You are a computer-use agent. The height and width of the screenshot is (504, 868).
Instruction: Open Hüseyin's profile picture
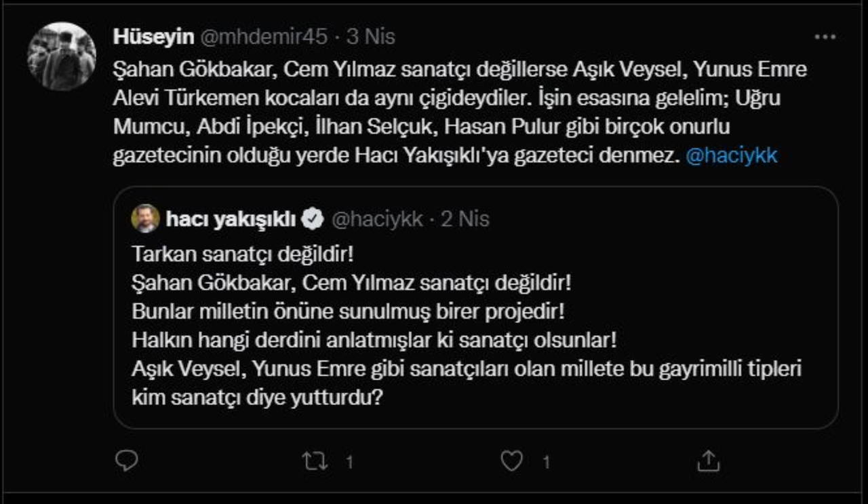62,56
